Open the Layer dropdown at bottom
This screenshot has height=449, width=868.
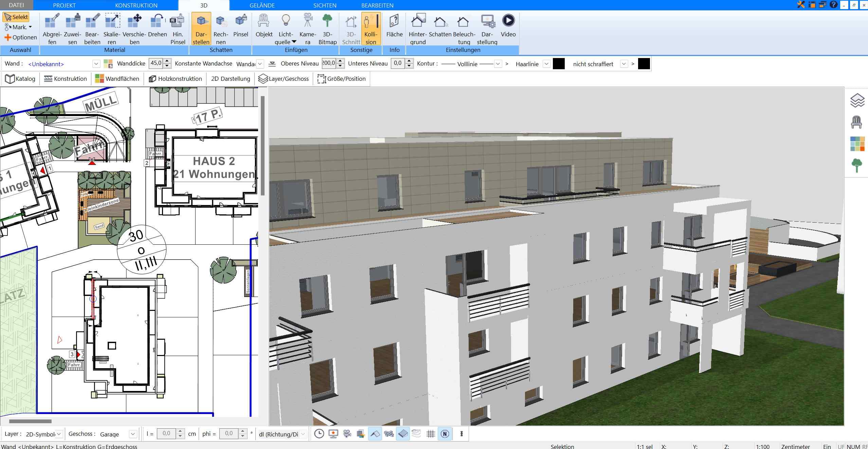(59, 434)
